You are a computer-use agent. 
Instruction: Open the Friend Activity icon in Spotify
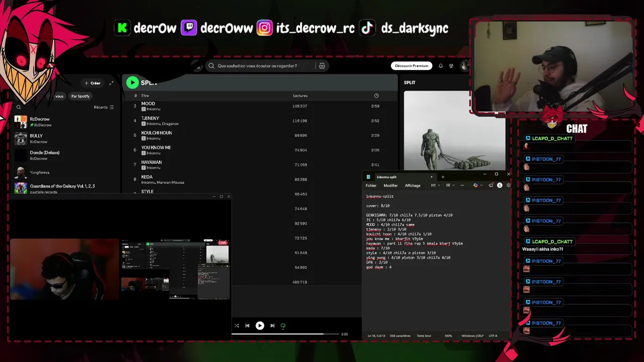pos(451,66)
